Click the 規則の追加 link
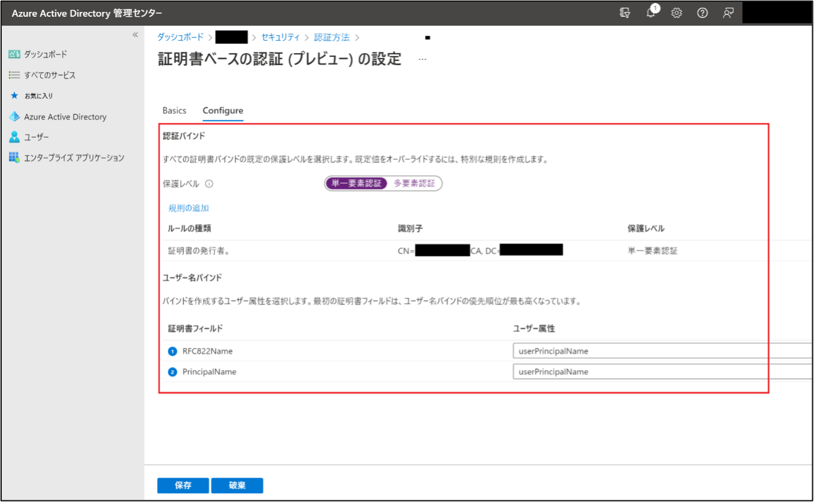Viewport: 815px width, 504px height. pos(188,208)
